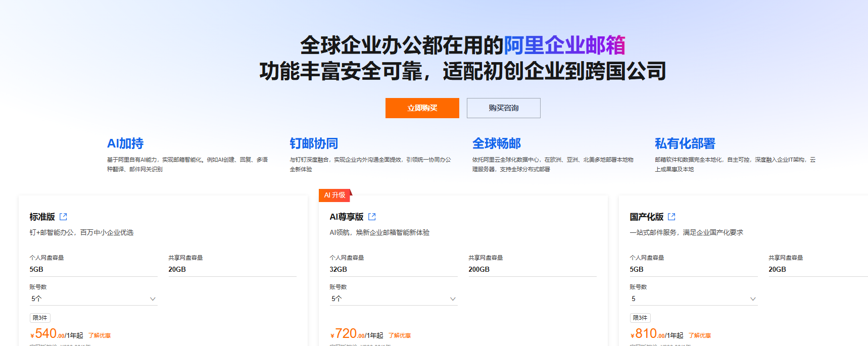Click the 购买咨询 button
868x346 pixels.
504,108
